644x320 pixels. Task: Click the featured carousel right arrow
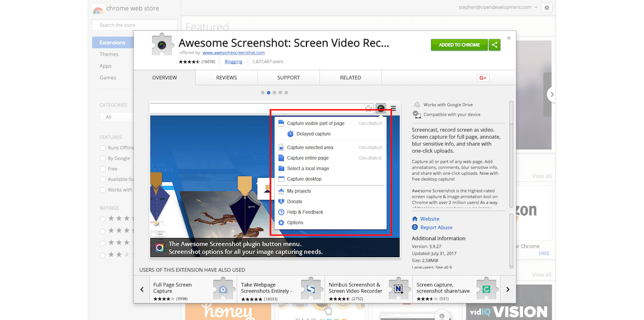coord(552,94)
